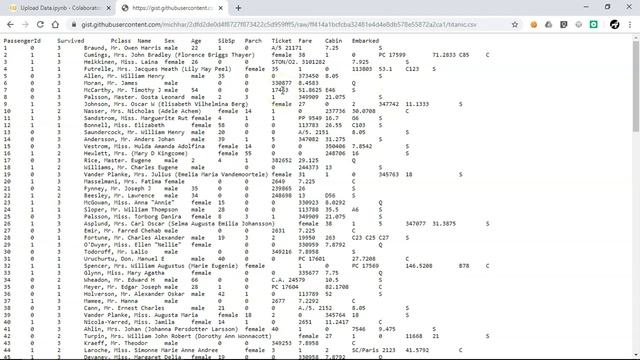The height and width of the screenshot is (360, 640).
Task: Click name 'Saundercock, Mr. William Henry'
Action: click(x=134, y=132)
